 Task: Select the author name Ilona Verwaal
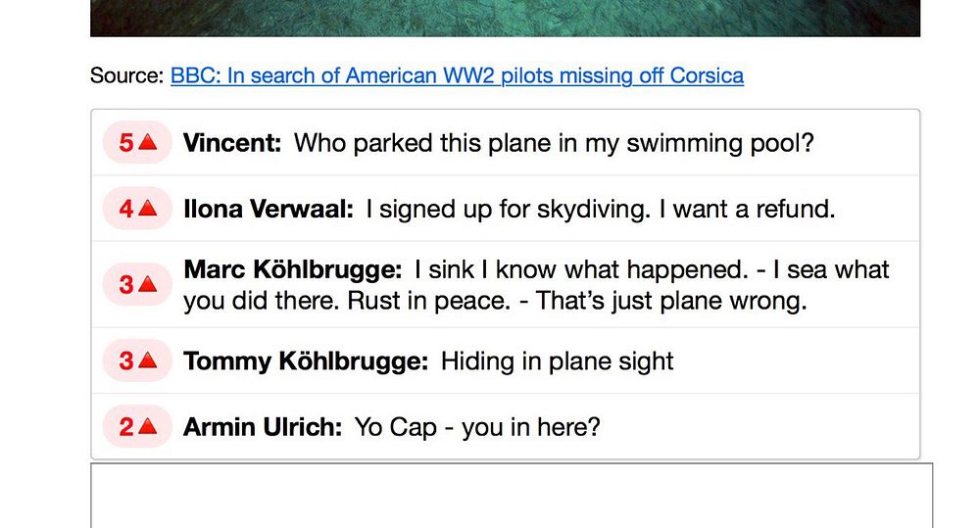tap(268, 209)
